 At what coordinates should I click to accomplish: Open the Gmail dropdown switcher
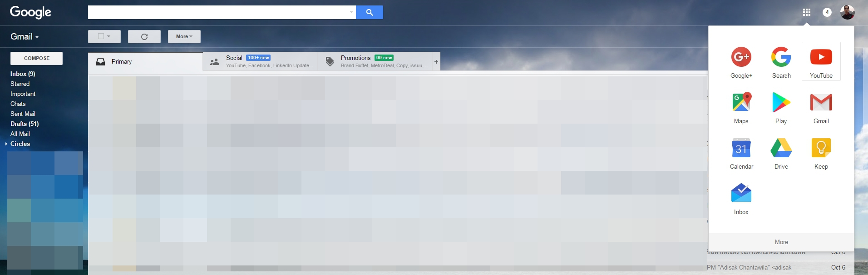tap(25, 37)
